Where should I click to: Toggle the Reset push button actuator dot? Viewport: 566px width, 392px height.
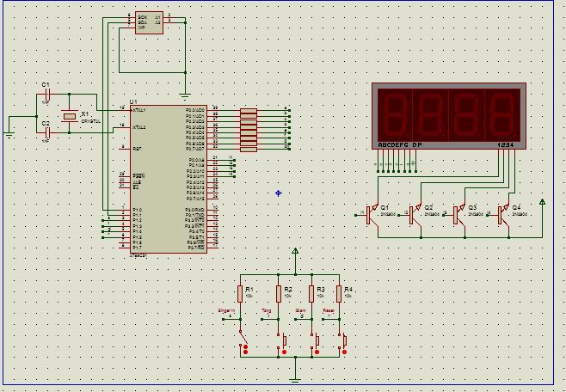[344, 352]
